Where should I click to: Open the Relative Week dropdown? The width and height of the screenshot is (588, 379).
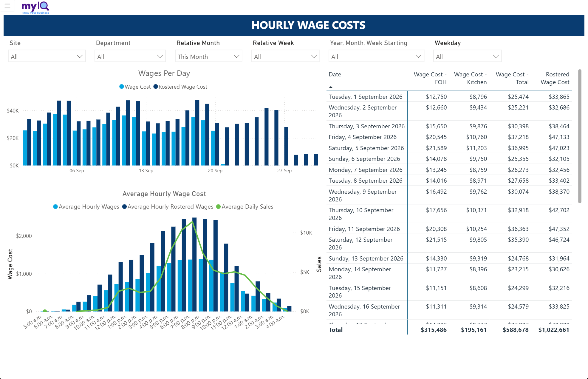click(286, 56)
